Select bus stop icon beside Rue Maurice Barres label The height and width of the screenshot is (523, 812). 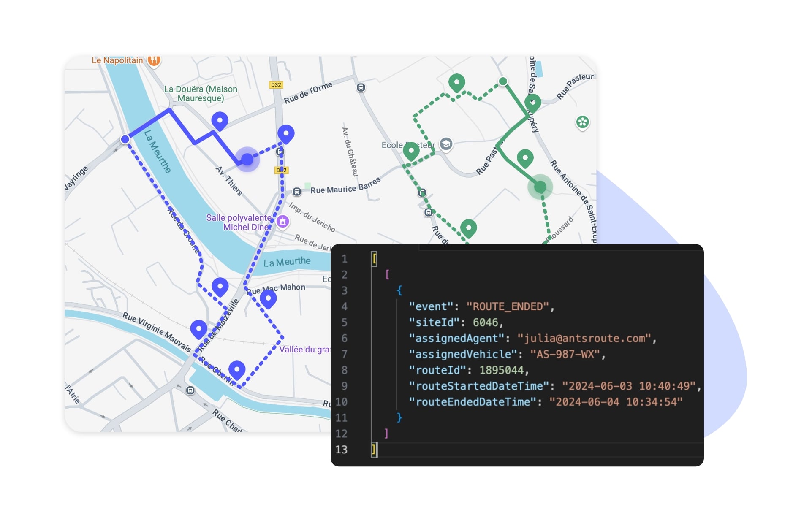297,192
